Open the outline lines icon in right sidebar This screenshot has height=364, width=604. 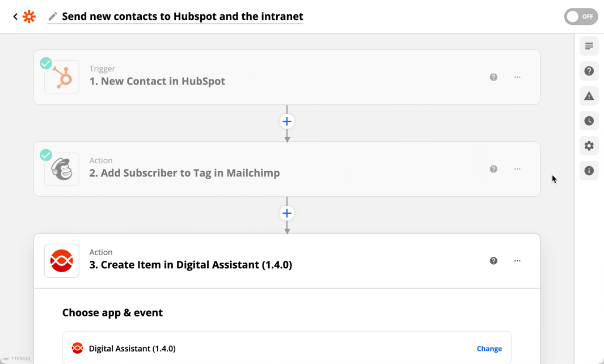coord(589,46)
